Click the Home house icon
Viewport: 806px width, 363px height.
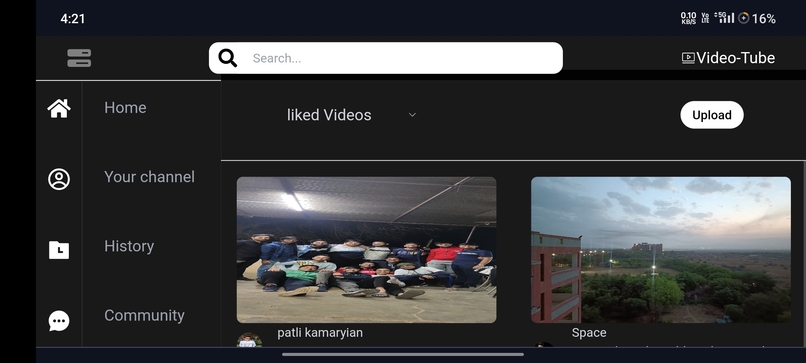(59, 108)
